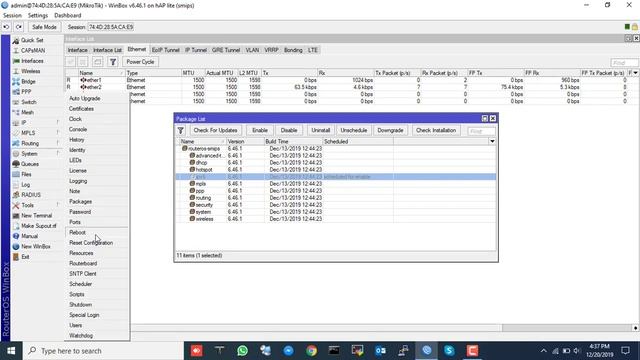Viewport: 640px width, 360px height.
Task: Open Queues in the sidebar
Action: pos(30,164)
